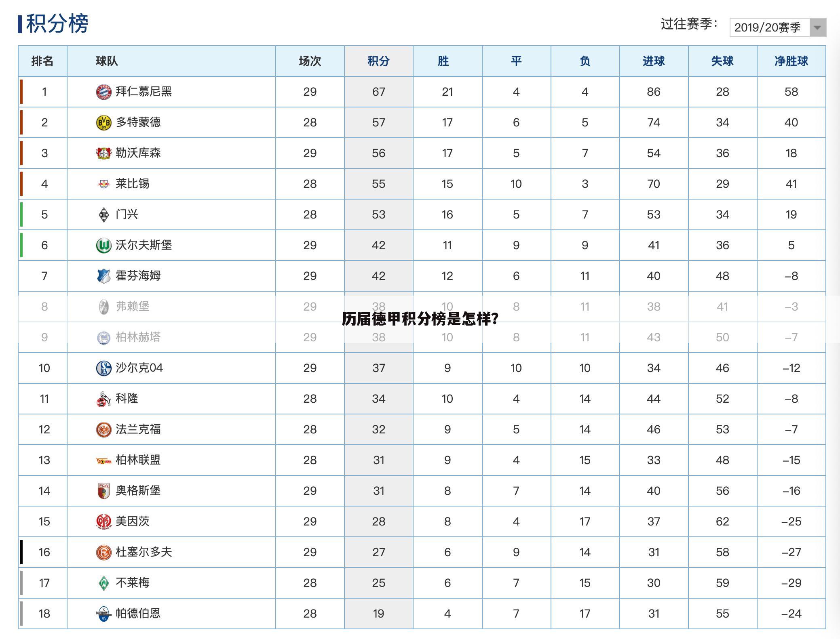Click Leipzig's goal difference value 41

(791, 184)
